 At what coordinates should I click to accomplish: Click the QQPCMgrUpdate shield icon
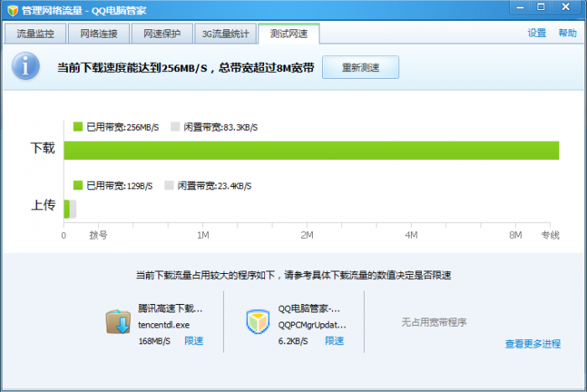(258, 322)
